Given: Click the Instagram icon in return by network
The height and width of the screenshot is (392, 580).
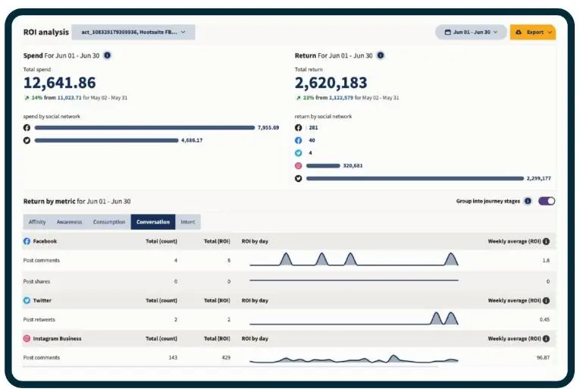Looking at the screenshot, I should pyautogui.click(x=298, y=165).
